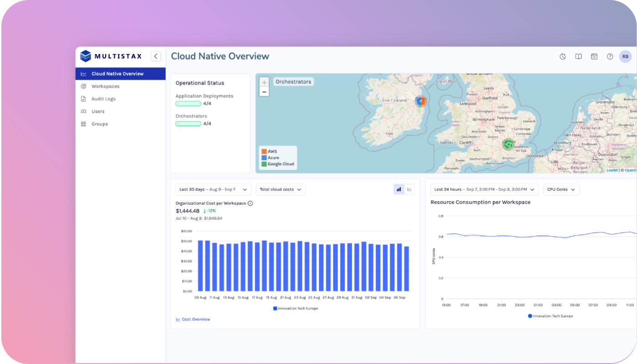Open the documentation book icon

578,56
